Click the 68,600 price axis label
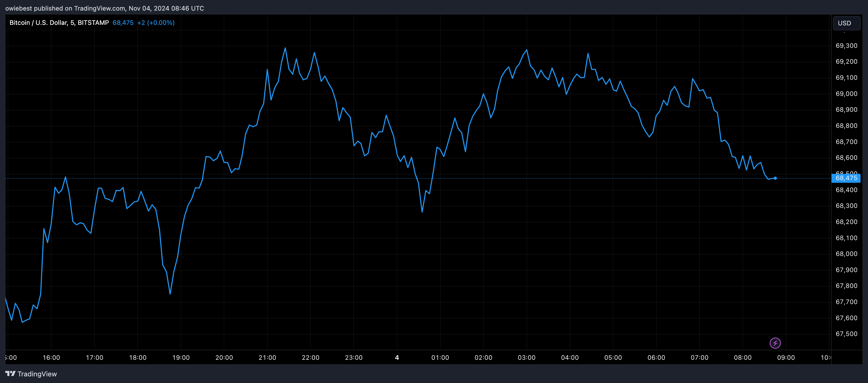This screenshot has height=383, width=868. click(x=846, y=158)
